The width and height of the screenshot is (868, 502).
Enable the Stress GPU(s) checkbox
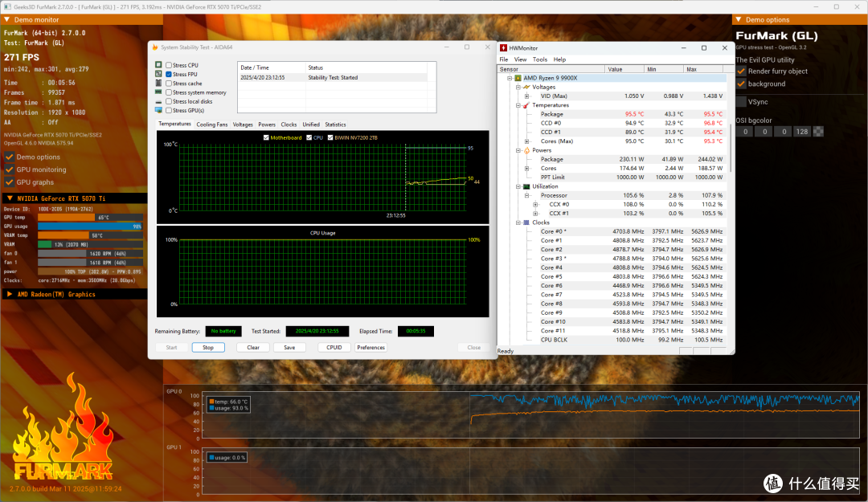pyautogui.click(x=169, y=110)
